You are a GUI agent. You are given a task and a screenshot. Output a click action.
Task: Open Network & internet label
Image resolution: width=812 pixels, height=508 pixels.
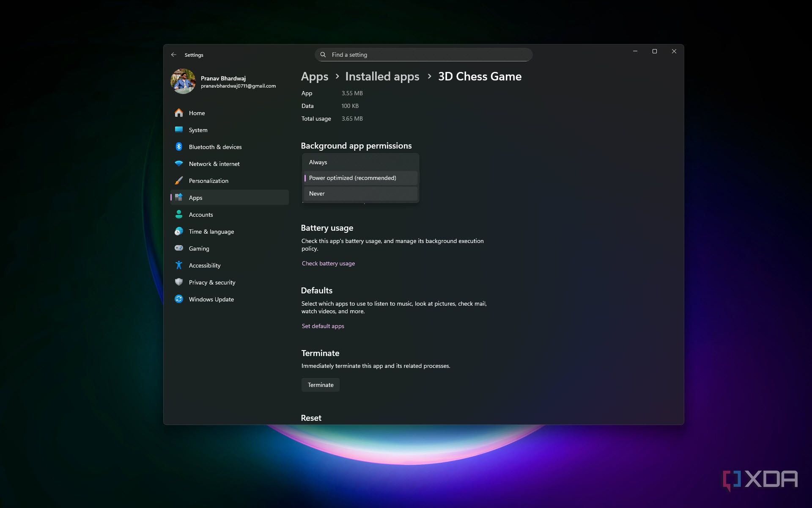tap(214, 164)
